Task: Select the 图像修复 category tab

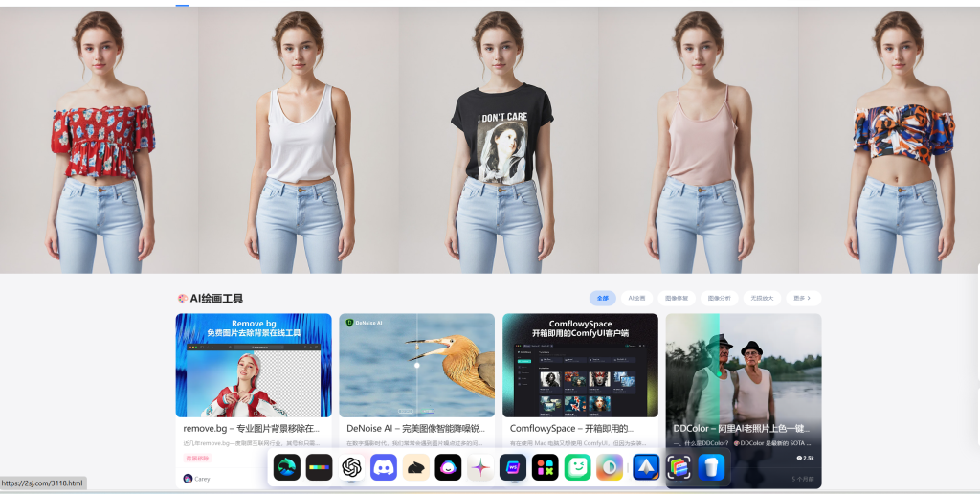Action: (676, 298)
